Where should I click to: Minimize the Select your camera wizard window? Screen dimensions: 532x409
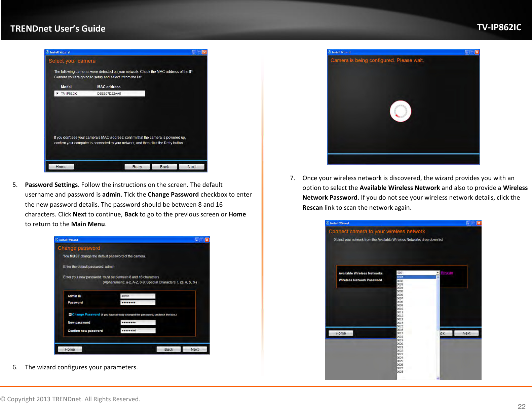point(194,52)
